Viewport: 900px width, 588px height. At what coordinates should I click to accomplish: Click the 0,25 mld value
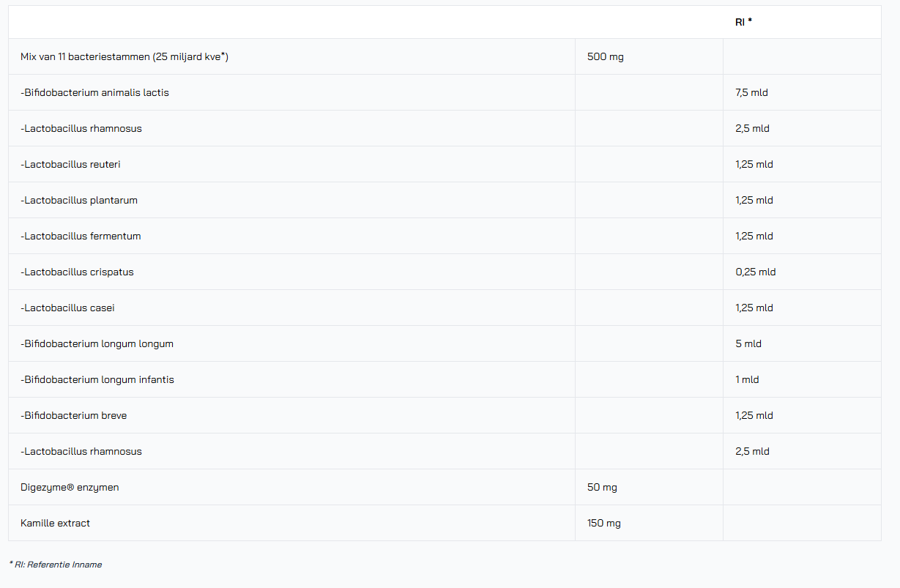755,272
